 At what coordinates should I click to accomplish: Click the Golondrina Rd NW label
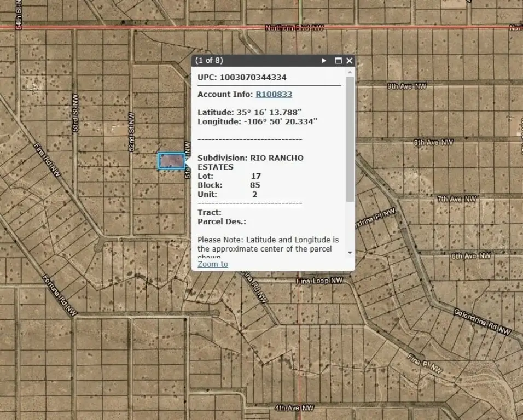tap(483, 322)
